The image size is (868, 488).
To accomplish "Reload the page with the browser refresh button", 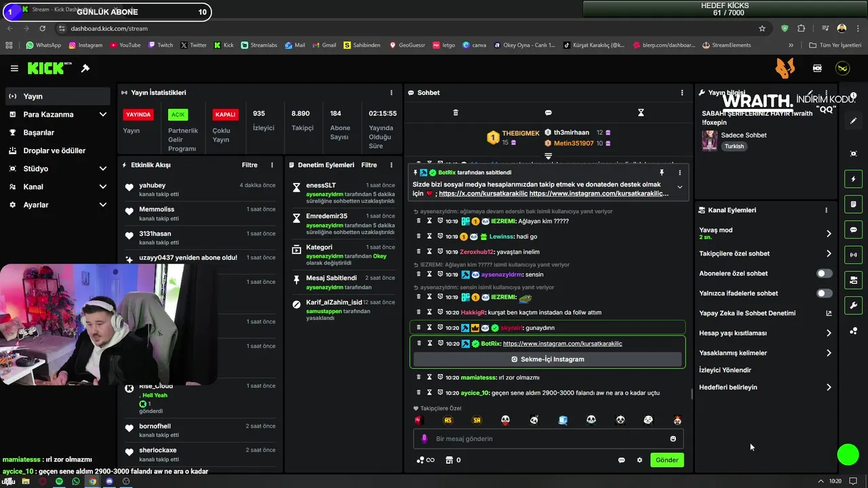I will pos(42,28).
